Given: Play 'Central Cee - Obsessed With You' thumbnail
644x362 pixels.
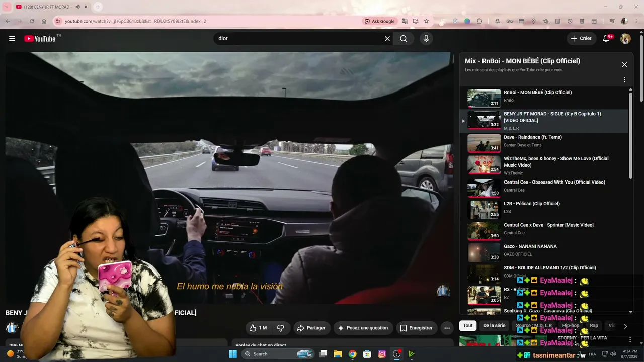Looking at the screenshot, I should (484, 188).
